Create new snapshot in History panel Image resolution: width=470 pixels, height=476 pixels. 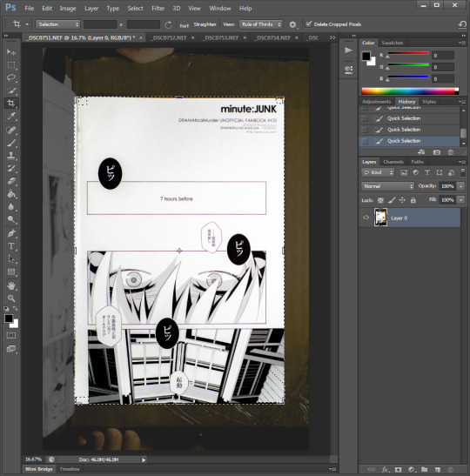pyautogui.click(x=437, y=152)
